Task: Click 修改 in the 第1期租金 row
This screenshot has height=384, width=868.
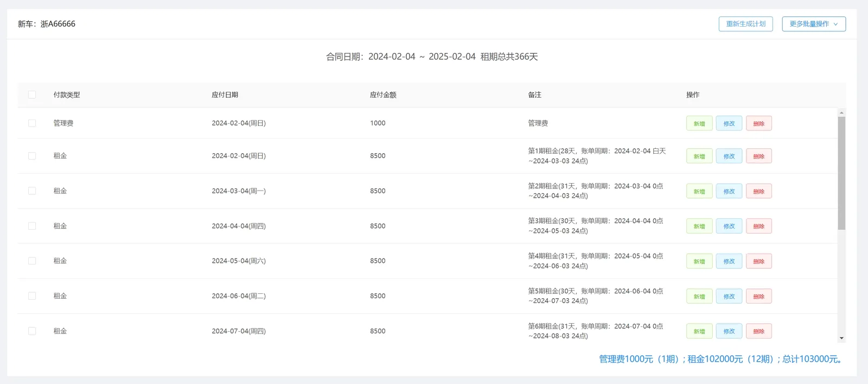Action: pyautogui.click(x=729, y=156)
